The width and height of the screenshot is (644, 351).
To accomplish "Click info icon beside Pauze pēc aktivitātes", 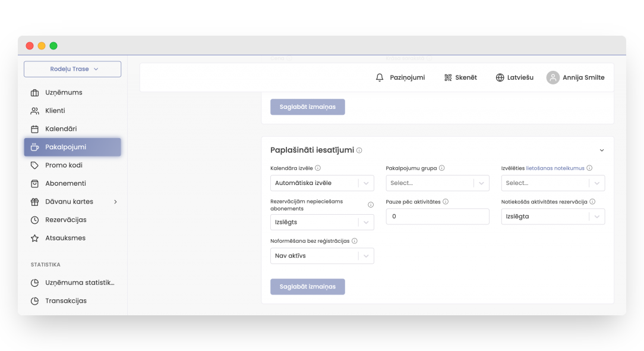I will point(446,202).
